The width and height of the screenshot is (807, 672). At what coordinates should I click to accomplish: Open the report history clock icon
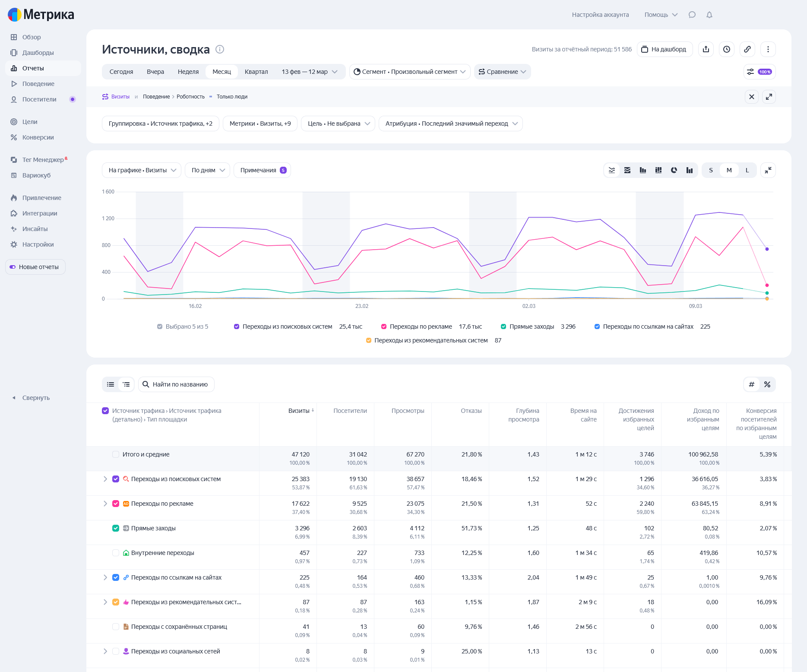coord(727,49)
